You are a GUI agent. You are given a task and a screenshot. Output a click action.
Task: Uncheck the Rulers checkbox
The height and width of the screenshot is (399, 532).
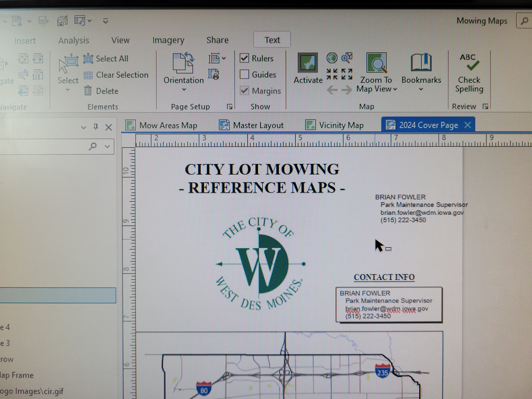(x=244, y=58)
